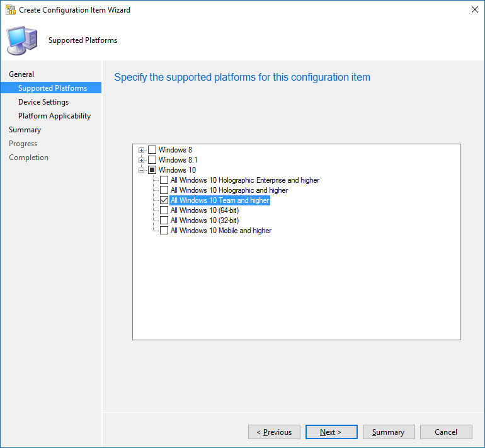Check the Windows 8 checkbox
485x448 pixels.
click(x=152, y=150)
